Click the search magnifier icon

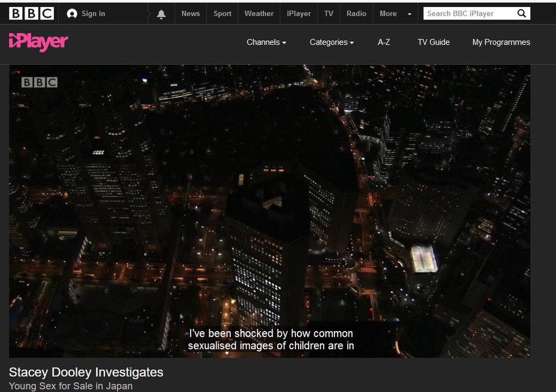click(521, 14)
